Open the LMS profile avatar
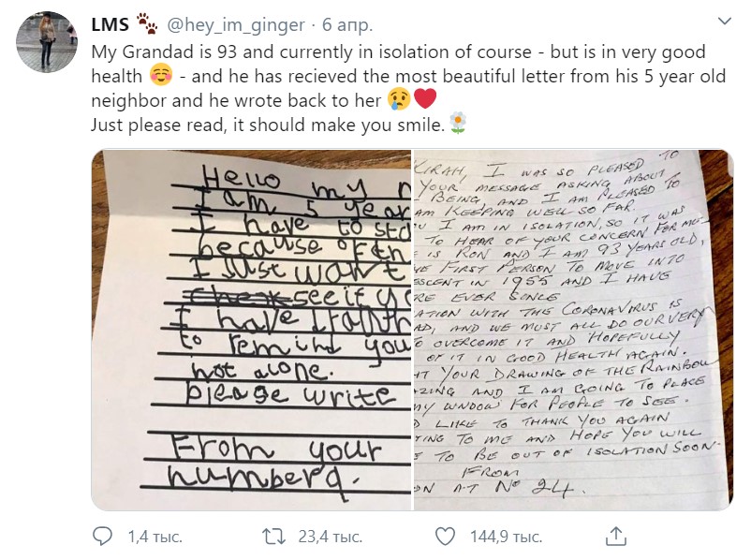Image resolution: width=751 pixels, height=560 pixels. [46, 41]
